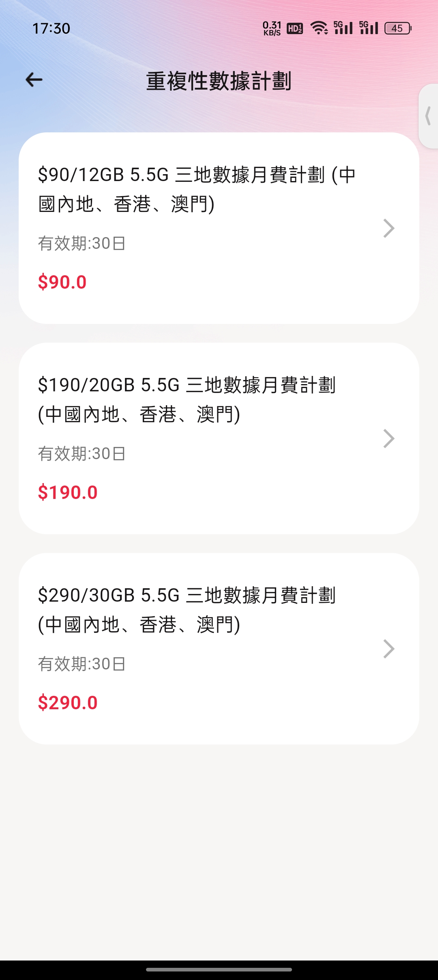This screenshot has height=980, width=438.
Task: Select the $90/12GB 5.5G plan title
Action: click(x=197, y=189)
